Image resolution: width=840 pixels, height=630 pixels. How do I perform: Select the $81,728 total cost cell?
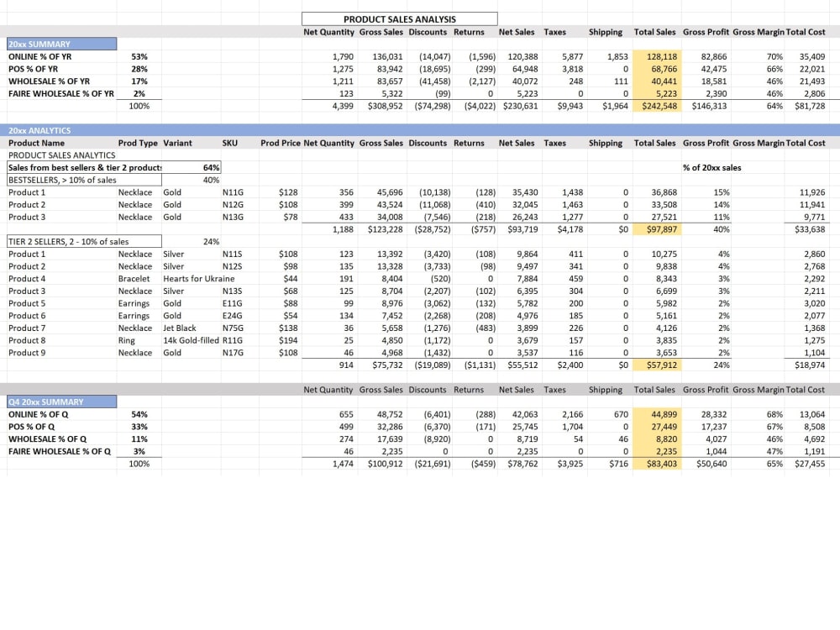click(x=810, y=106)
